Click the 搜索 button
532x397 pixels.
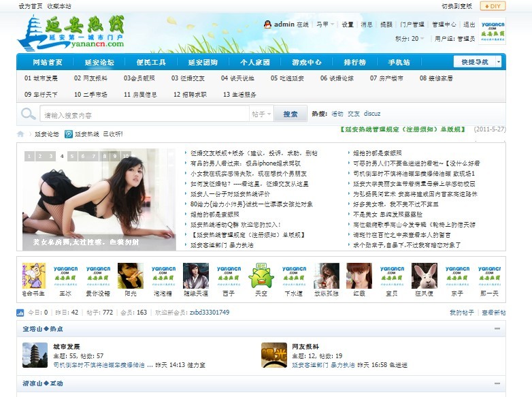(x=290, y=114)
